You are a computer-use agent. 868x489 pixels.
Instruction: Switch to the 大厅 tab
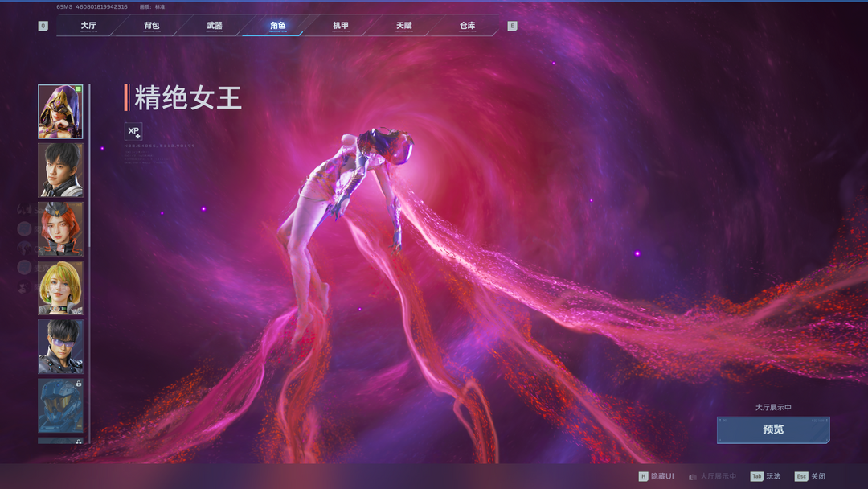point(88,26)
